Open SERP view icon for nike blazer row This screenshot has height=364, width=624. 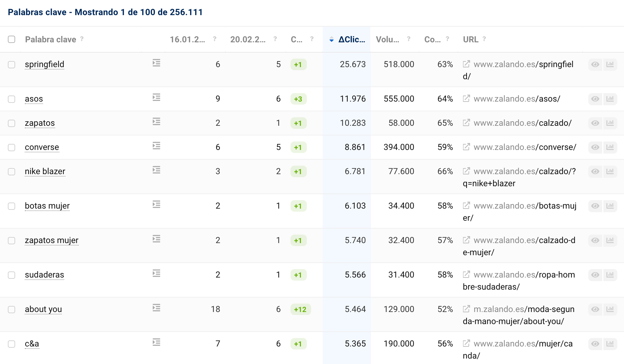tap(156, 170)
